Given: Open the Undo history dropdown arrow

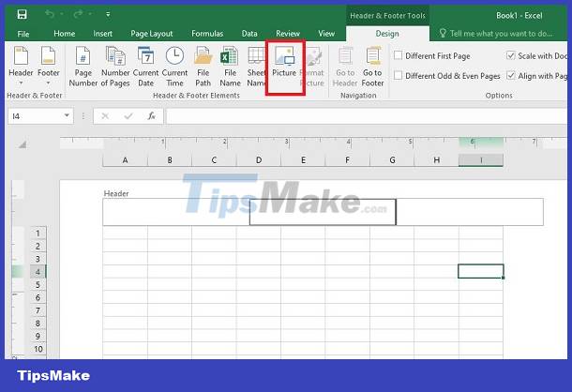Looking at the screenshot, I should tap(62, 15).
